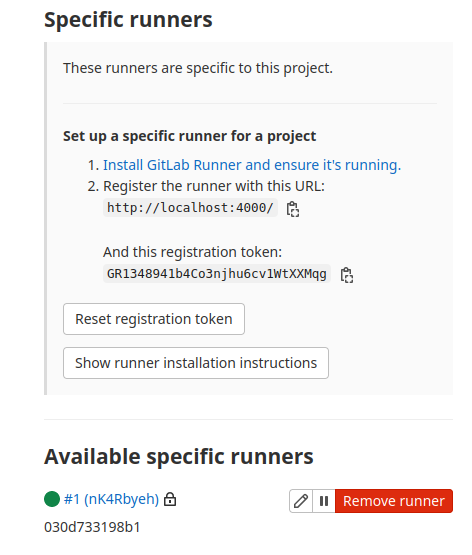The height and width of the screenshot is (555, 472).
Task: Edit runner #1 with pencil icon
Action: click(x=301, y=501)
